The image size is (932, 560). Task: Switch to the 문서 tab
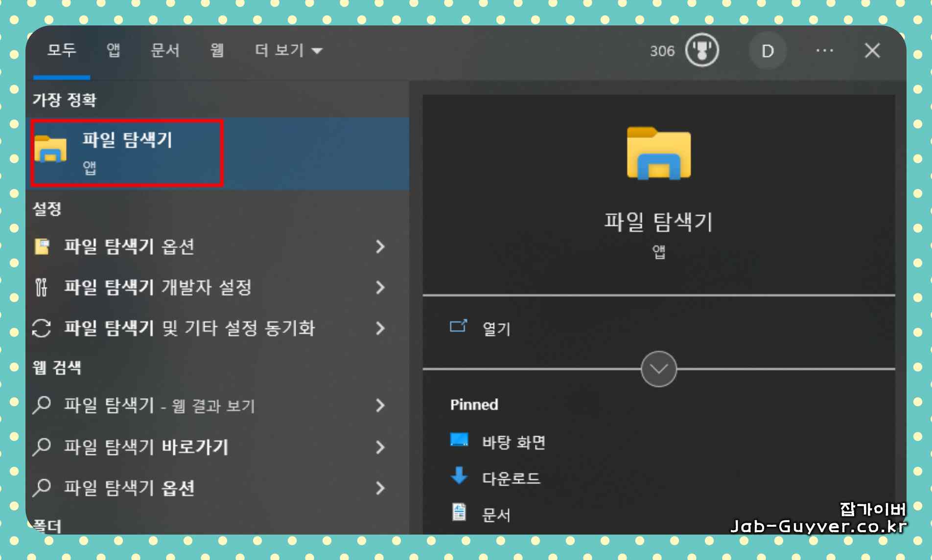[165, 50]
